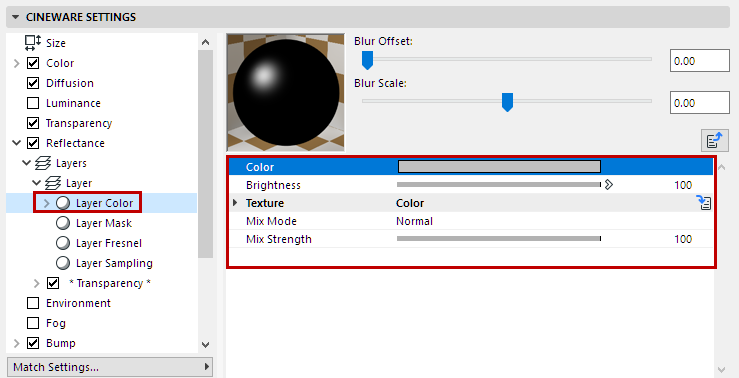Click the Mix Strength value 100

coord(683,239)
